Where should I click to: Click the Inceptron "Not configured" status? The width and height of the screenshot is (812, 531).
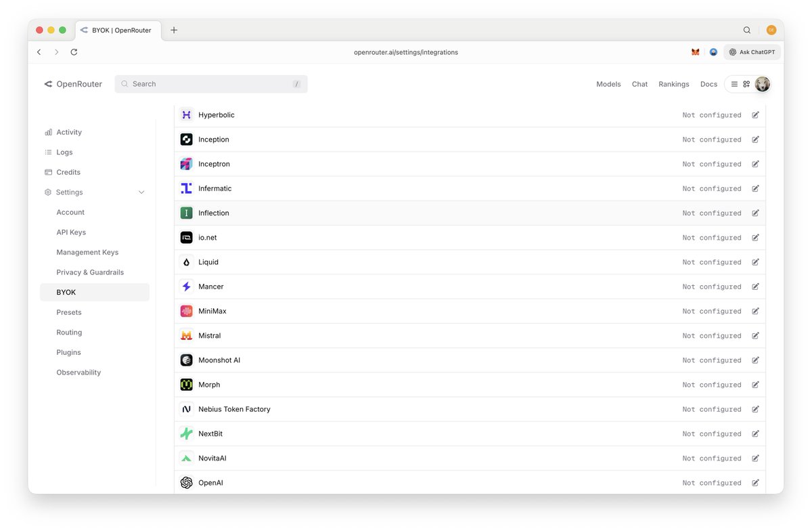(x=712, y=164)
